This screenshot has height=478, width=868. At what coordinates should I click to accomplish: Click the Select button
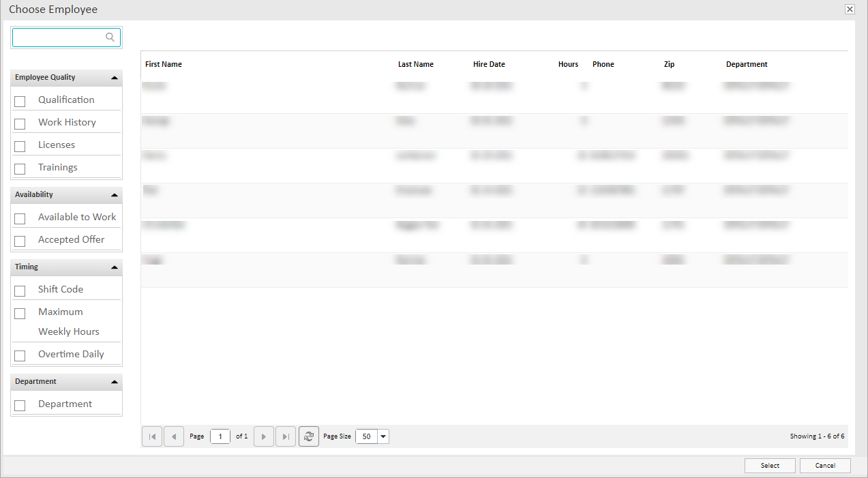click(x=770, y=466)
